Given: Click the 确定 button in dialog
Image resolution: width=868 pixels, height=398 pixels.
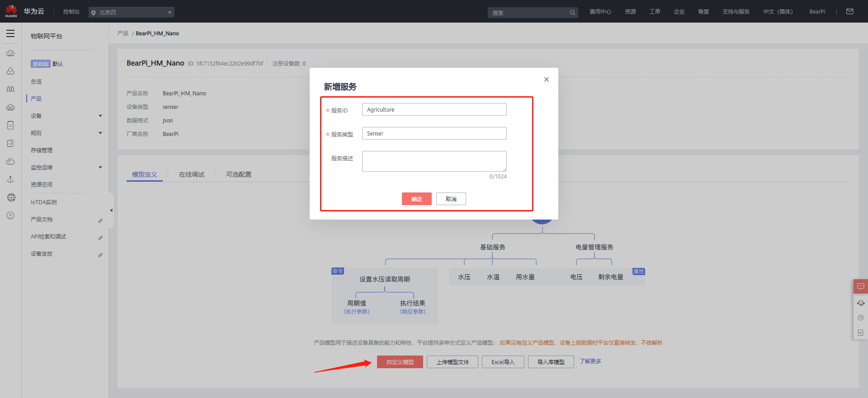Looking at the screenshot, I should [x=416, y=199].
